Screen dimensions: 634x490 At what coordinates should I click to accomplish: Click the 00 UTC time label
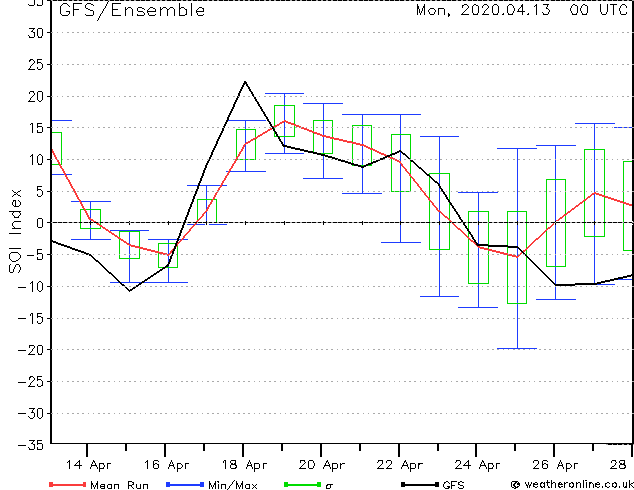pyautogui.click(x=598, y=10)
